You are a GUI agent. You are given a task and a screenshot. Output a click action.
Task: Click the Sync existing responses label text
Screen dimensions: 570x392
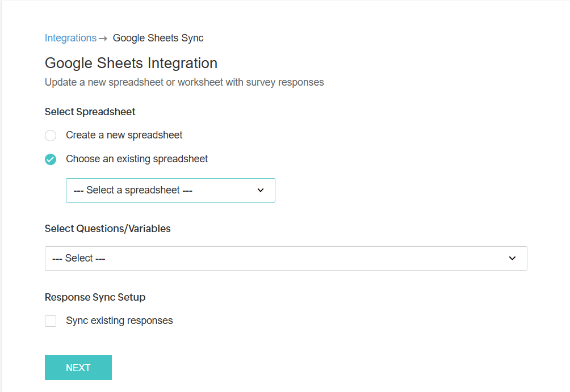pos(119,321)
